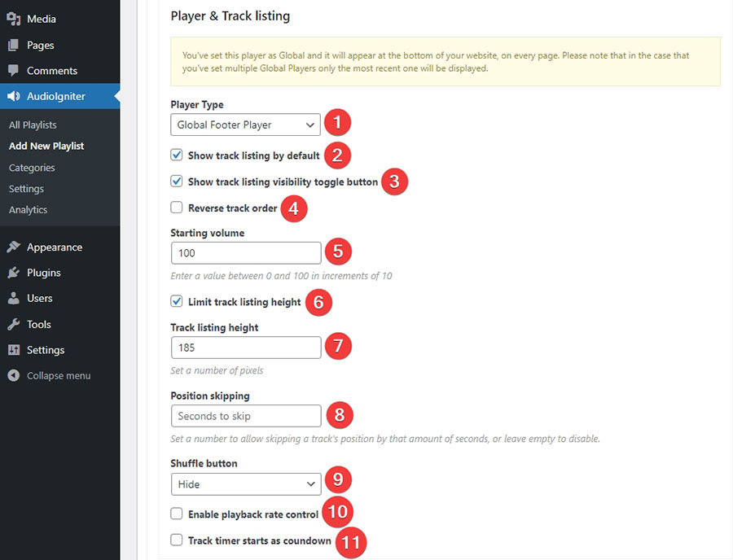Focus the Position skipping seconds field
This screenshot has width=733, height=560.
[x=246, y=416]
